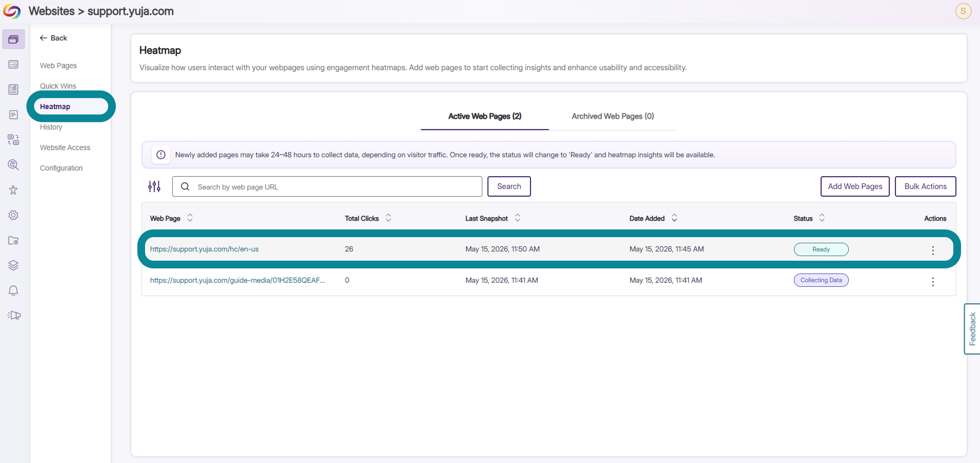Select Quick Wins in side menu
Viewport: 980px width, 463px height.
(x=58, y=86)
